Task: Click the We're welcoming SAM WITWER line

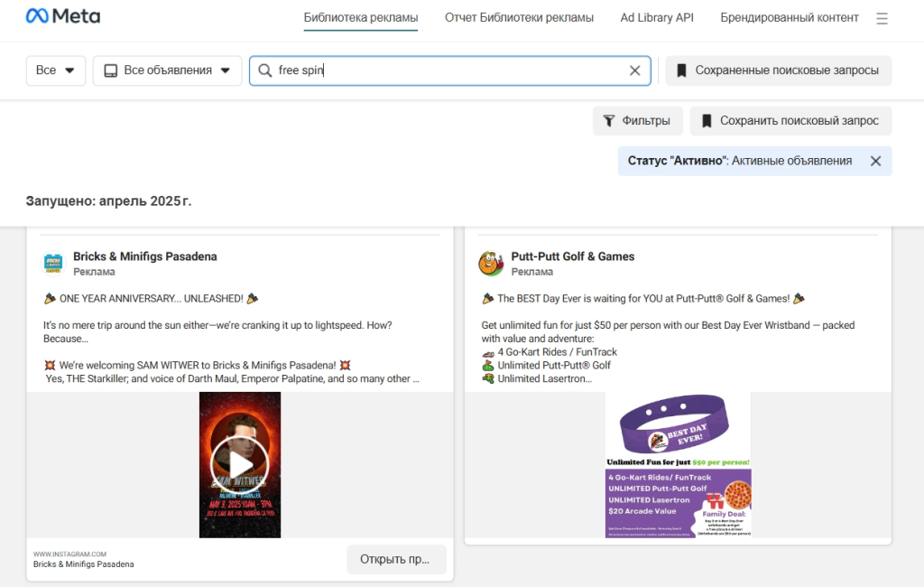Action: [x=198, y=365]
